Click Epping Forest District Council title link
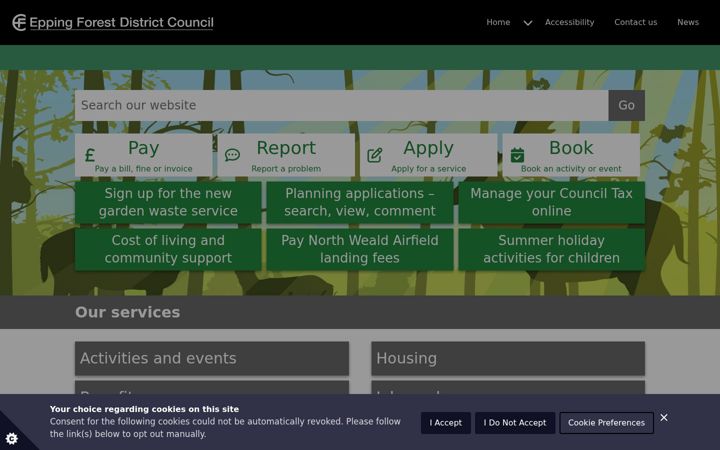This screenshot has height=450, width=720. 122,22
